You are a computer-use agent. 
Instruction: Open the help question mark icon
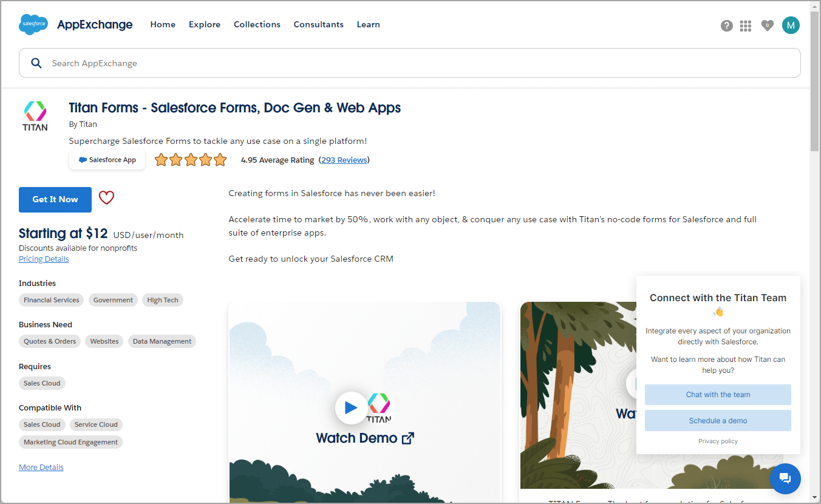coord(726,26)
